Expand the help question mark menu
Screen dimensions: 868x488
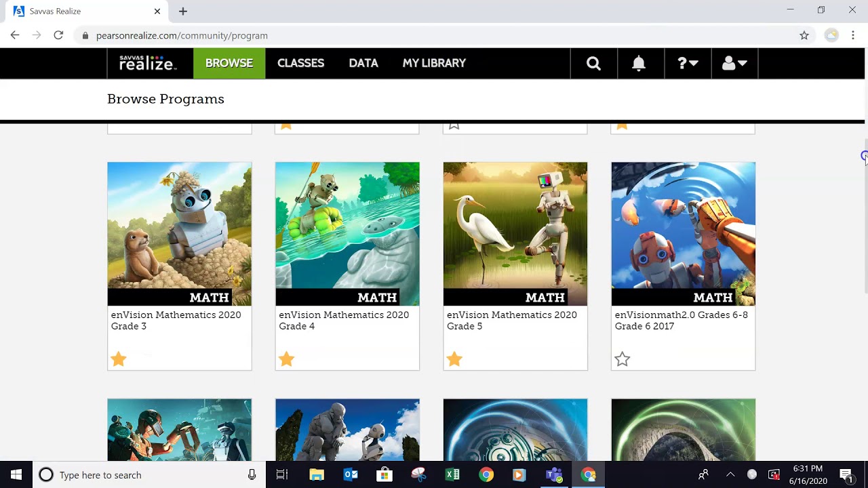point(688,63)
